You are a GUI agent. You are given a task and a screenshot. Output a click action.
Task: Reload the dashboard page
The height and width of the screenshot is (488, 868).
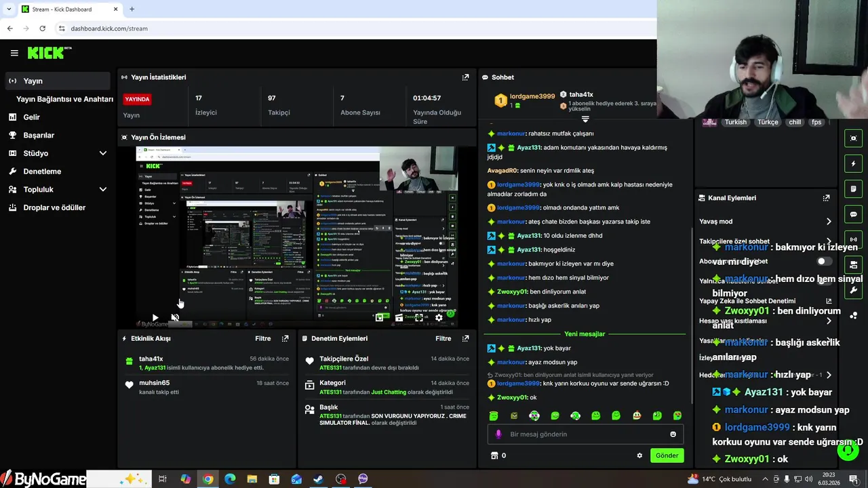(42, 28)
